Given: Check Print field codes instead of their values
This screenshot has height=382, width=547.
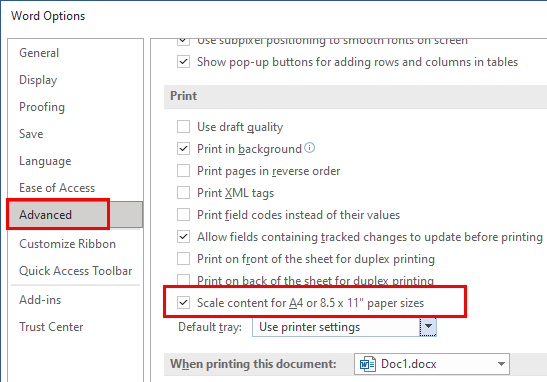Looking at the screenshot, I should [183, 215].
